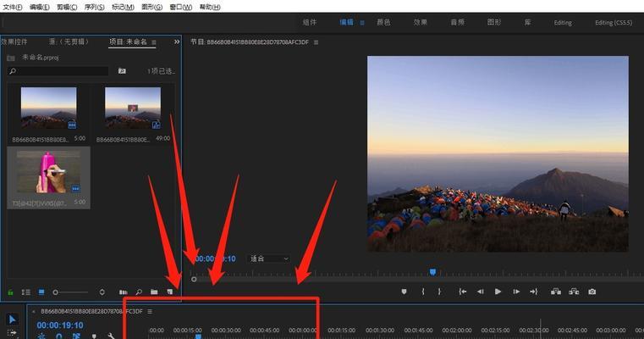Click the new bin folder icon
This screenshot has height=339, width=644.
pyautogui.click(x=154, y=292)
